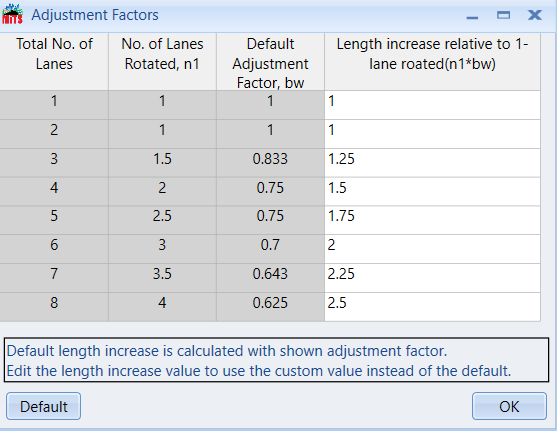Select the 1.5 length increase cell

pyautogui.click(x=432, y=192)
